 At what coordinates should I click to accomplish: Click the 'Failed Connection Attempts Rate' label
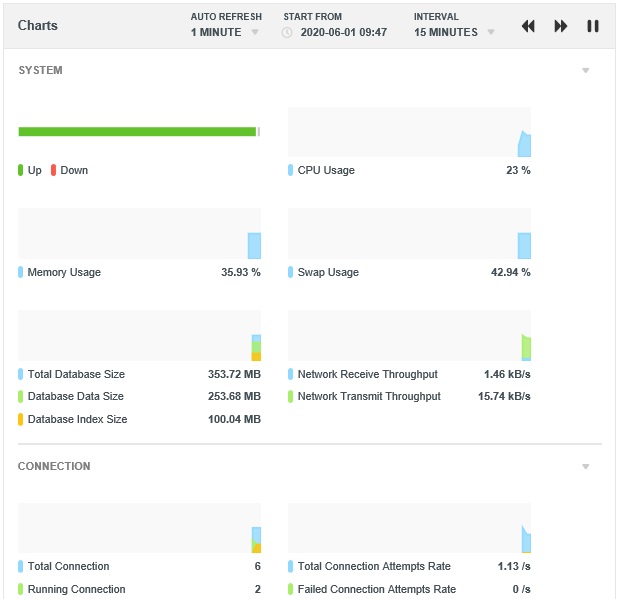point(377,589)
